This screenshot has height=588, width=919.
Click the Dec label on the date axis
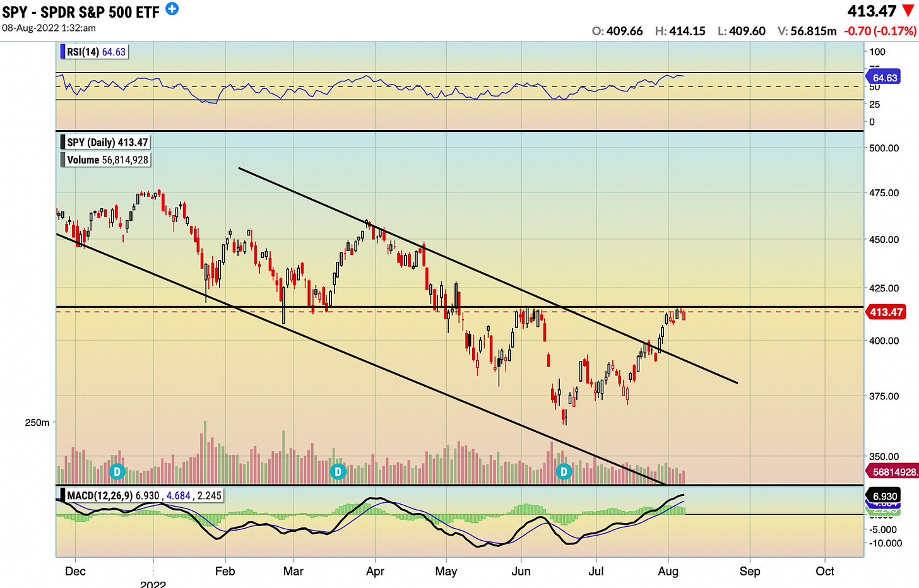tap(75, 571)
